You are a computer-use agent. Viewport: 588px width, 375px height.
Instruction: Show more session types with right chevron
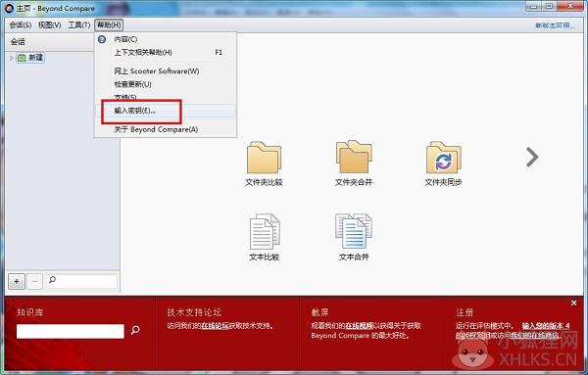(532, 157)
